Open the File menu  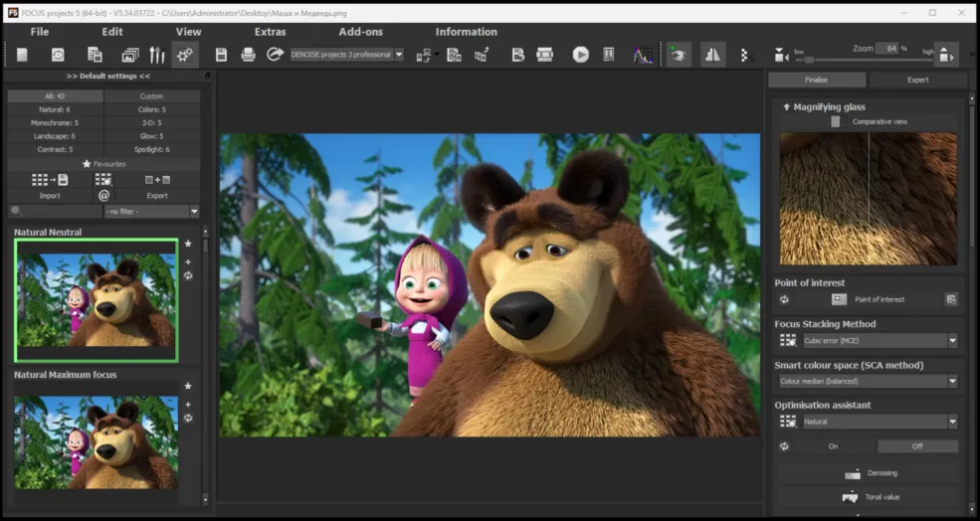(40, 32)
